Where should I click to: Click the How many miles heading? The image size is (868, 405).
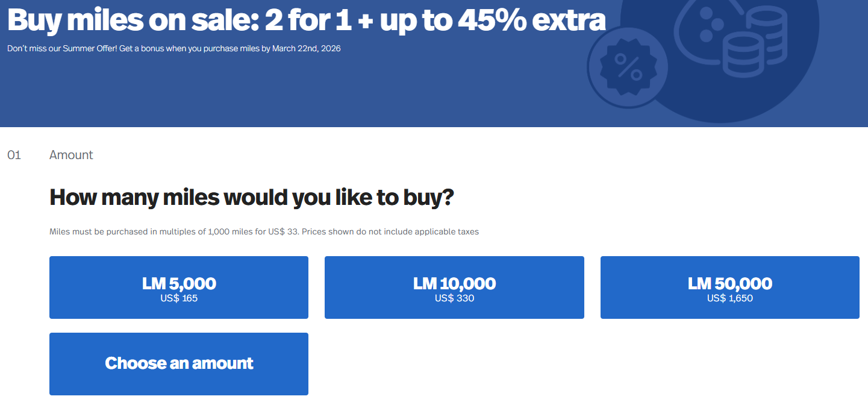252,197
